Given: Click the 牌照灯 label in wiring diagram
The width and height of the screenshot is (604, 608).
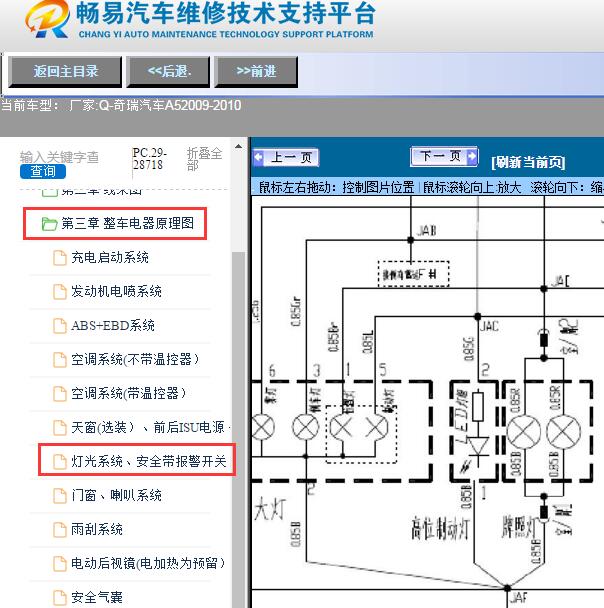Looking at the screenshot, I should [x=518, y=526].
